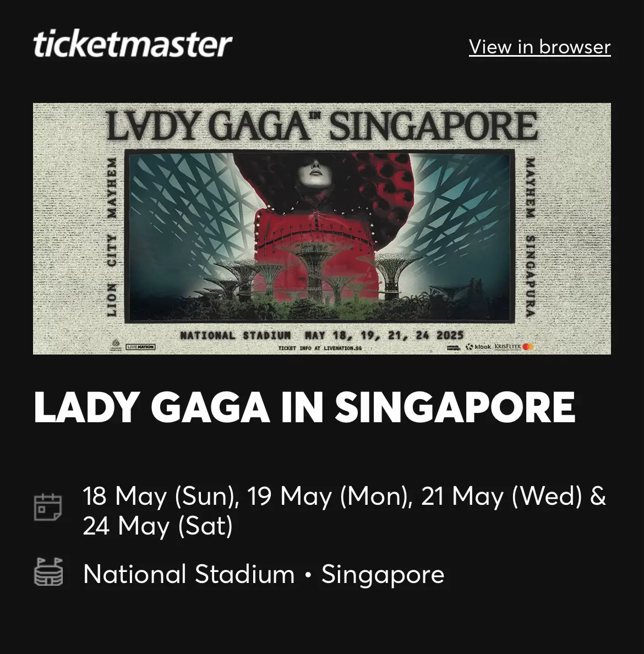
Task: Click National Stadium May dates line on banner
Action: point(321,335)
